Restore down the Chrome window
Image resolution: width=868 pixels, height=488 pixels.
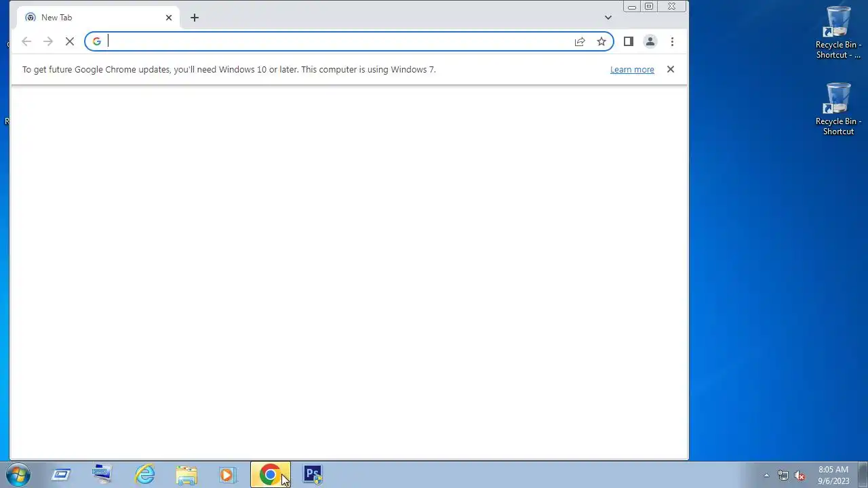point(649,7)
